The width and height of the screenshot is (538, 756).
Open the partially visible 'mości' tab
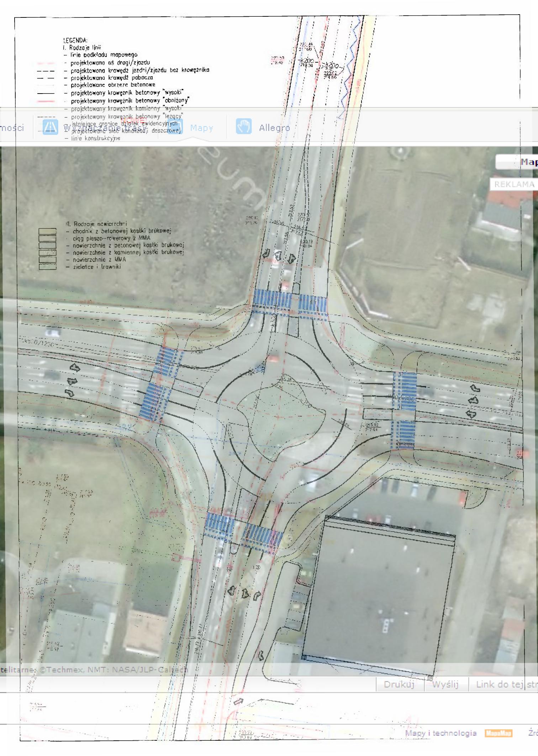[12, 128]
